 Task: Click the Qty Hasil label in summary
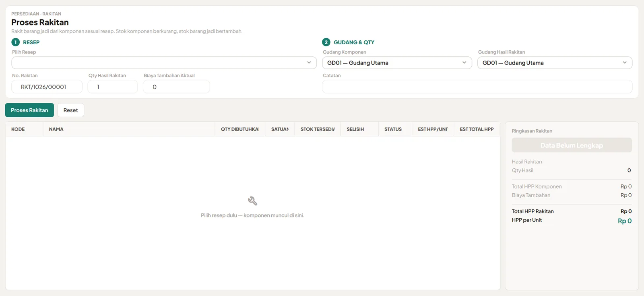coord(522,170)
